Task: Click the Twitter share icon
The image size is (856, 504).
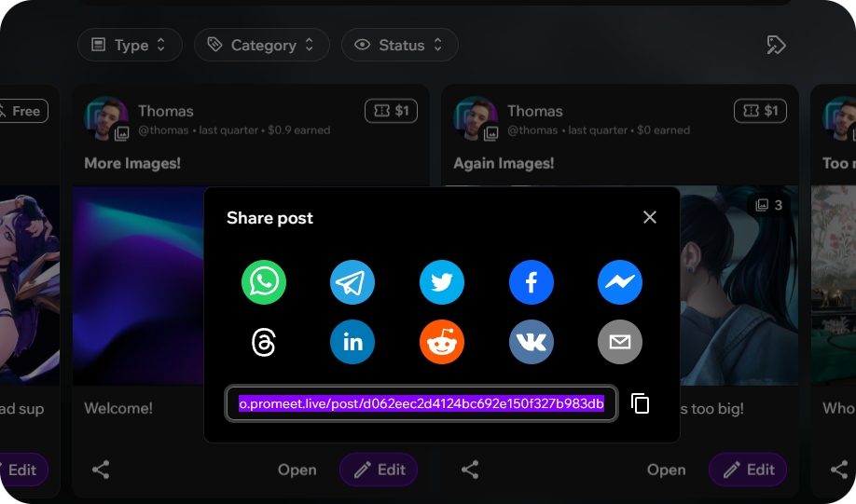Action: point(442,282)
